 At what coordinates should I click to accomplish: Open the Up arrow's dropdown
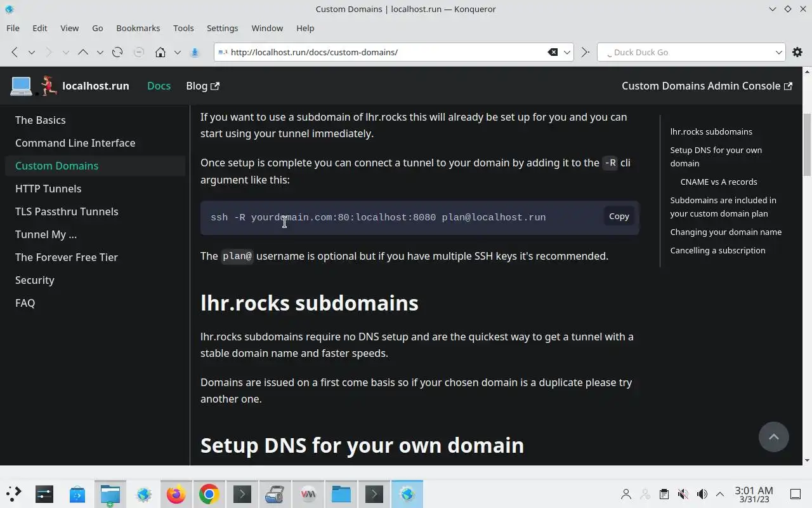100,52
